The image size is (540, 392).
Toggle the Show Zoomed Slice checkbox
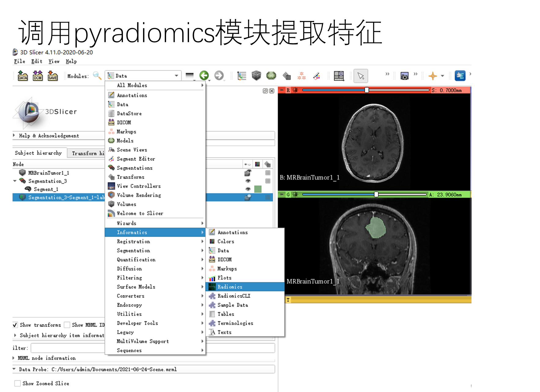tap(18, 383)
